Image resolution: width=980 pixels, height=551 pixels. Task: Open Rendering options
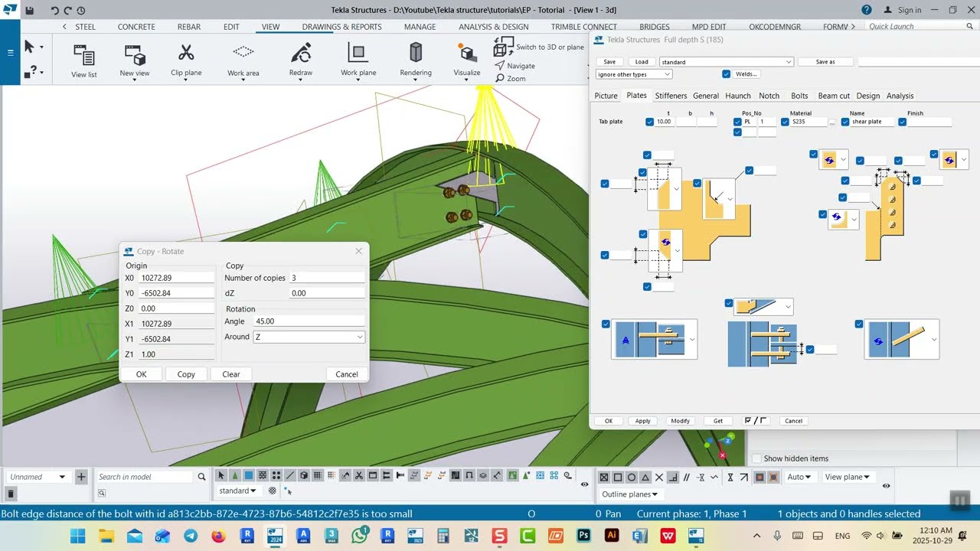coord(416,60)
